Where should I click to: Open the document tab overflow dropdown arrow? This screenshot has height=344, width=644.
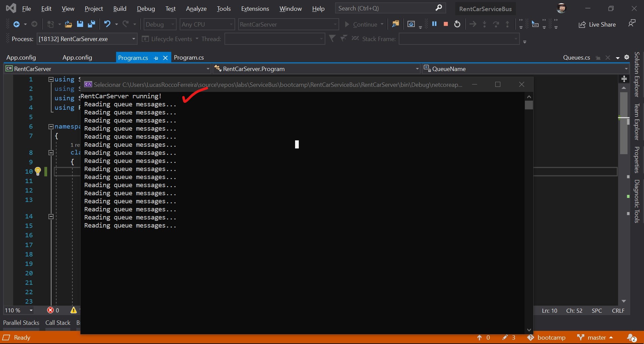point(618,58)
